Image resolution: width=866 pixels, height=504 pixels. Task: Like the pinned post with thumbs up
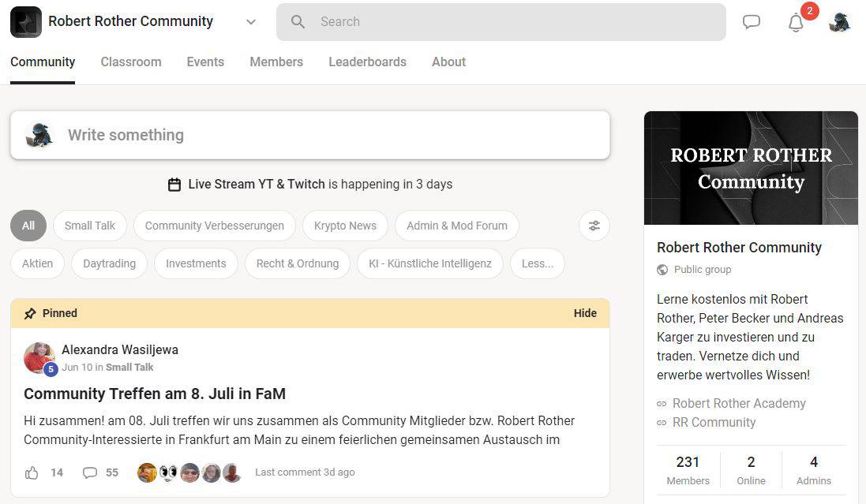click(32, 472)
